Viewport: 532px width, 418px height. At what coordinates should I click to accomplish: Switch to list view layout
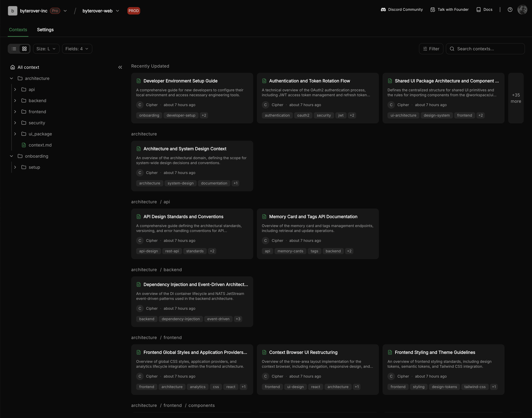(x=14, y=49)
